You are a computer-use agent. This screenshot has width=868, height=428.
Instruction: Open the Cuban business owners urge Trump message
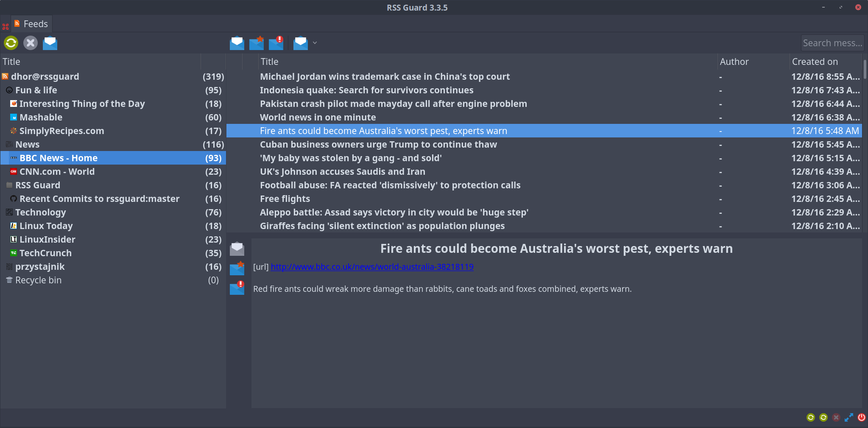click(x=544, y=144)
